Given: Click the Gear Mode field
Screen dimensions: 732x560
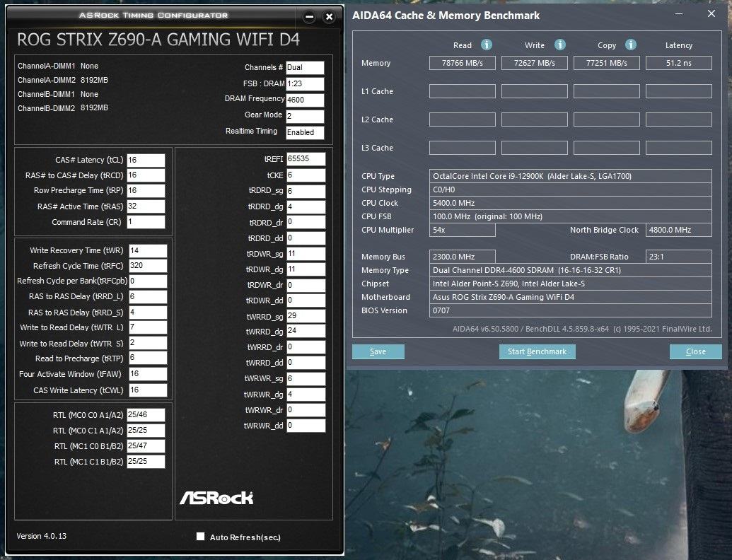Looking at the screenshot, I should click(305, 116).
